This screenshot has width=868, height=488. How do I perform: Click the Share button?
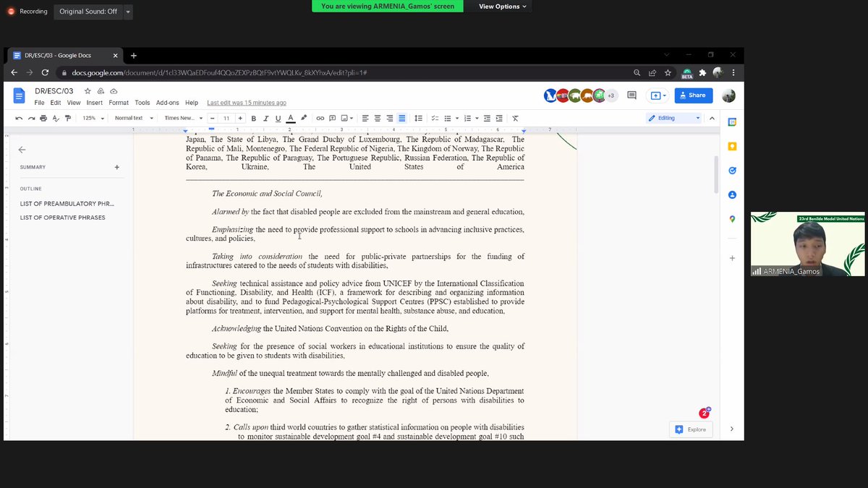pyautogui.click(x=694, y=95)
